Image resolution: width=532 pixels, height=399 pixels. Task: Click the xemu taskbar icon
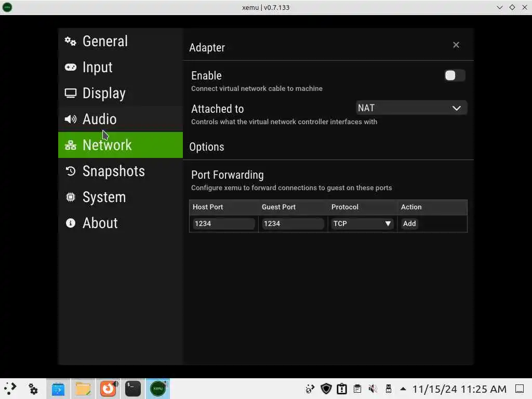(158, 389)
